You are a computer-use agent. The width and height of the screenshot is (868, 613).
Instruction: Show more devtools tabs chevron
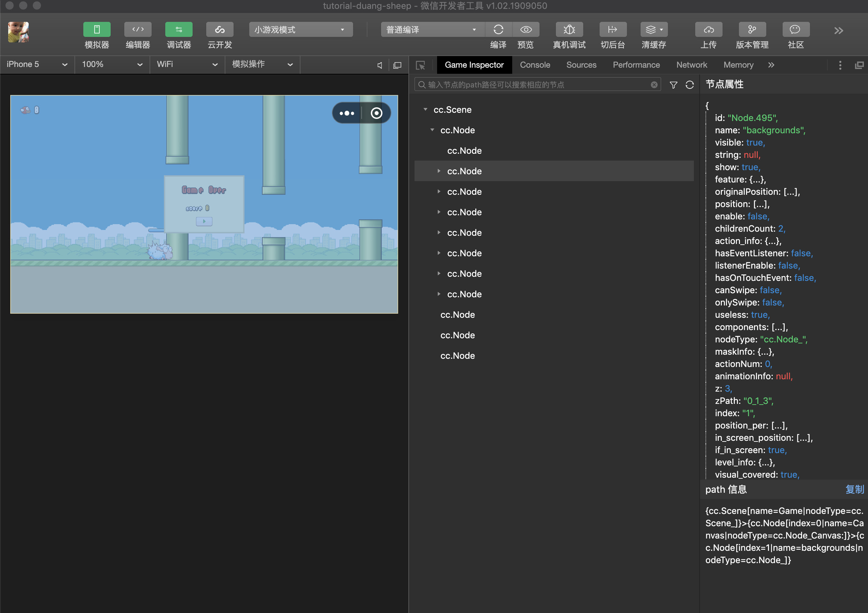(x=771, y=65)
